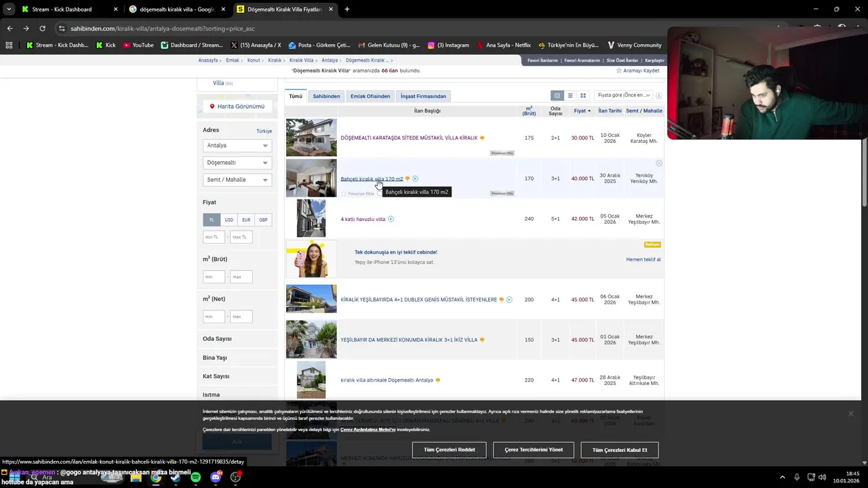This screenshot has width=868, height=488.
Task: Select USD currency option
Action: [229, 220]
